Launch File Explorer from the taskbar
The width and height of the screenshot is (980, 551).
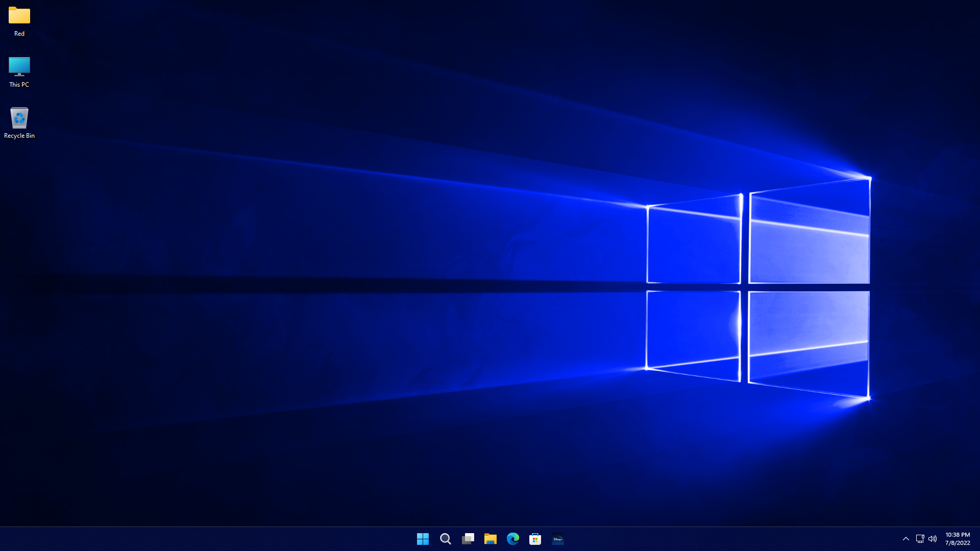[x=490, y=539]
